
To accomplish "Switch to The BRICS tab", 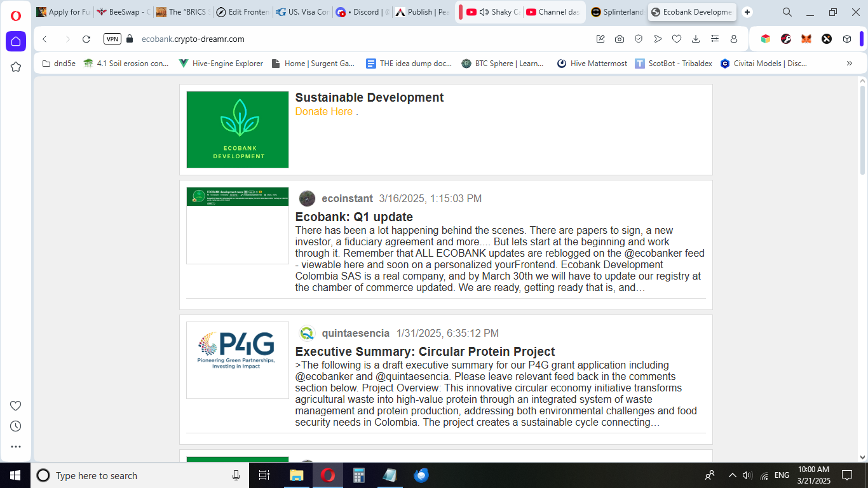I will click(x=184, y=12).
